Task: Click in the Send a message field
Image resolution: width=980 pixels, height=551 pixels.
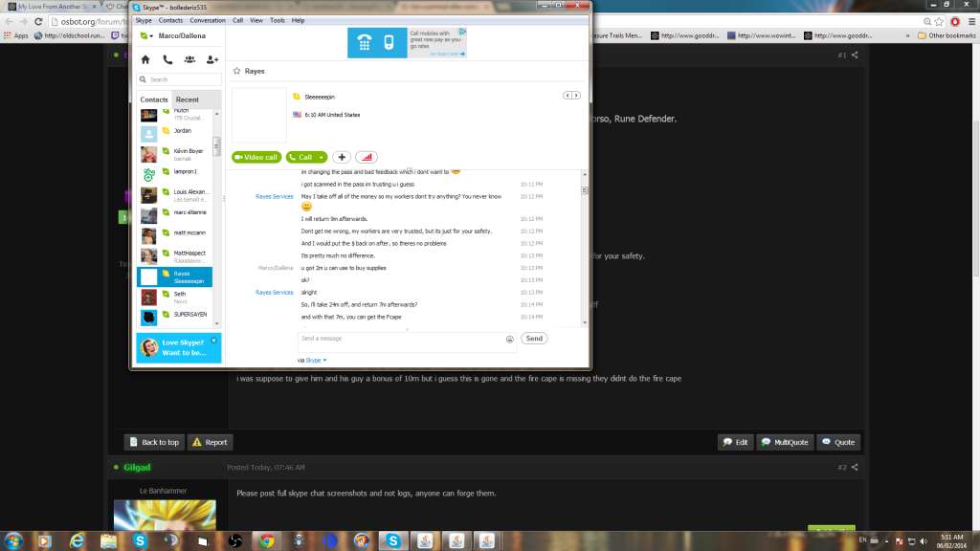Action: tap(400, 339)
